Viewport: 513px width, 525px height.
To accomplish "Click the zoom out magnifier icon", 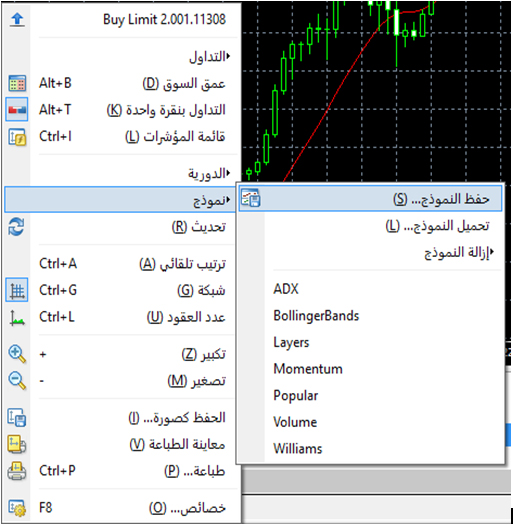I will [x=17, y=381].
